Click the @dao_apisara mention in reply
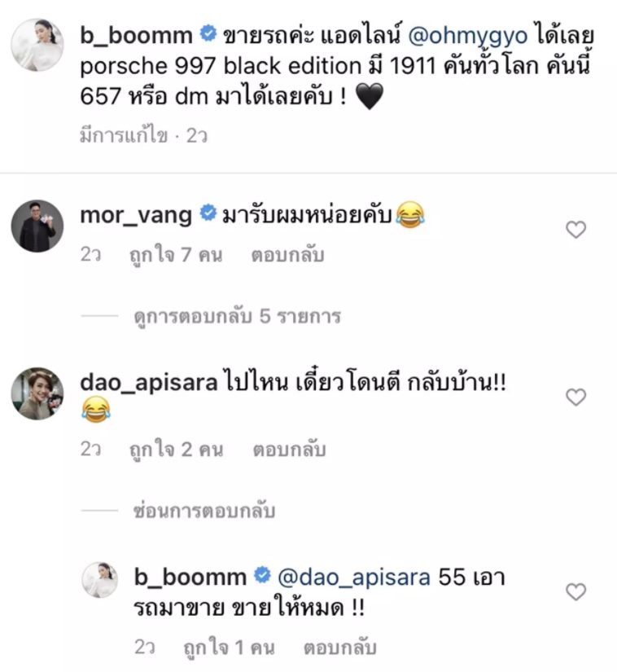617x672 pixels. coord(353,578)
